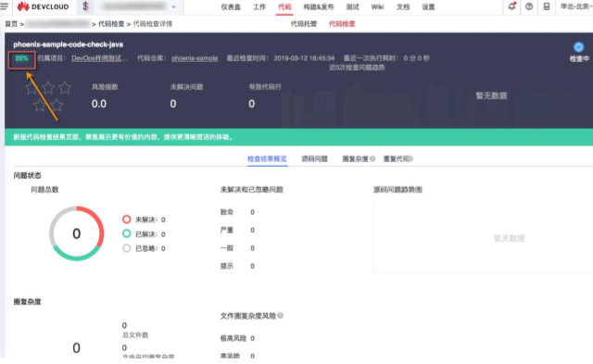Image resolution: width=593 pixels, height=364 pixels.
Task: Click the 25% check progress indicator
Action: coord(21,58)
